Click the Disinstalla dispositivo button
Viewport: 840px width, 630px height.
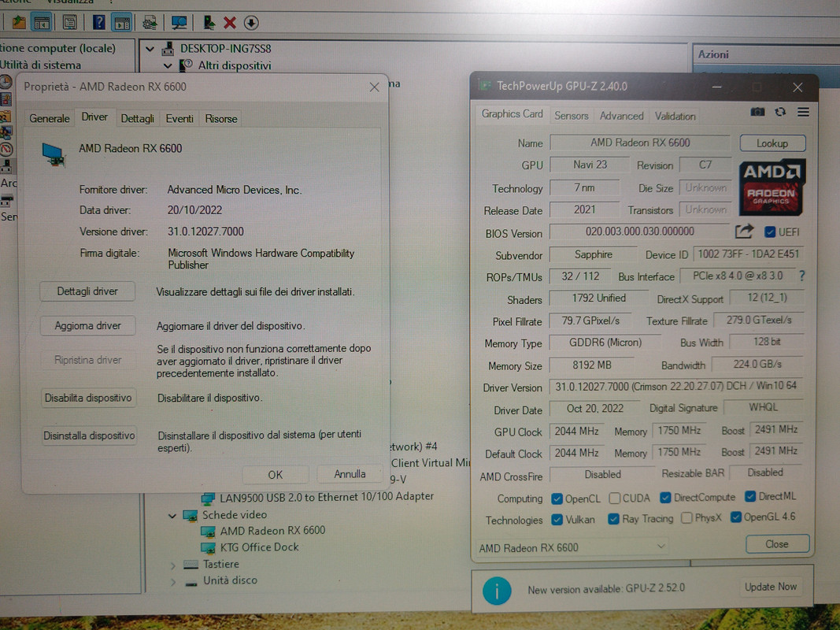pyautogui.click(x=89, y=435)
